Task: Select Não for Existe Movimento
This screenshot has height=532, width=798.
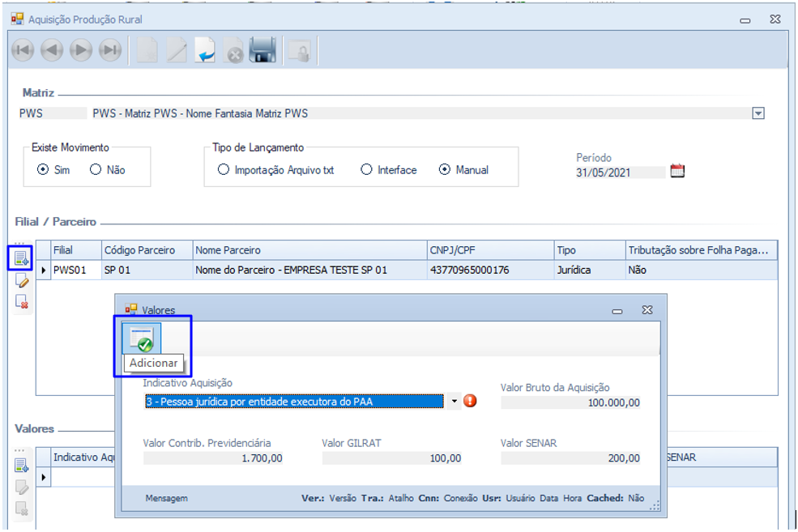Action: (x=96, y=170)
